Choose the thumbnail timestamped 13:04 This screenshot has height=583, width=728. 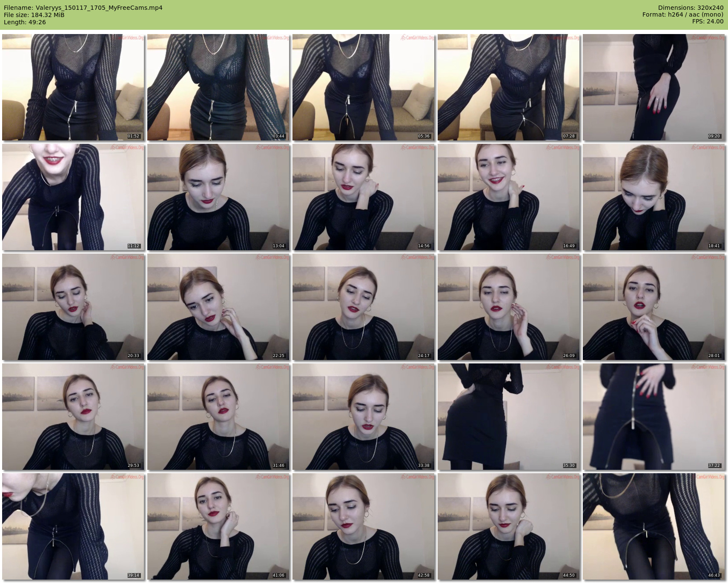[x=218, y=197]
